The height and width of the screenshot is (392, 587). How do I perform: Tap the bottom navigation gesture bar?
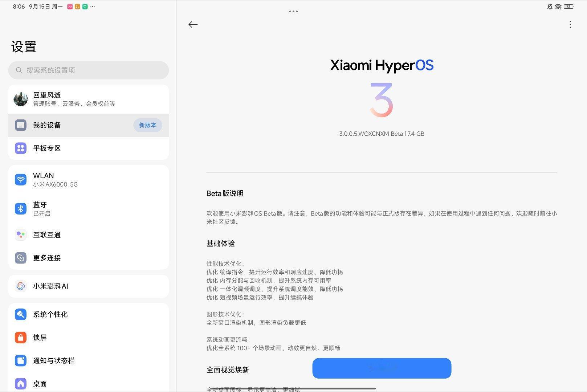(x=293, y=388)
